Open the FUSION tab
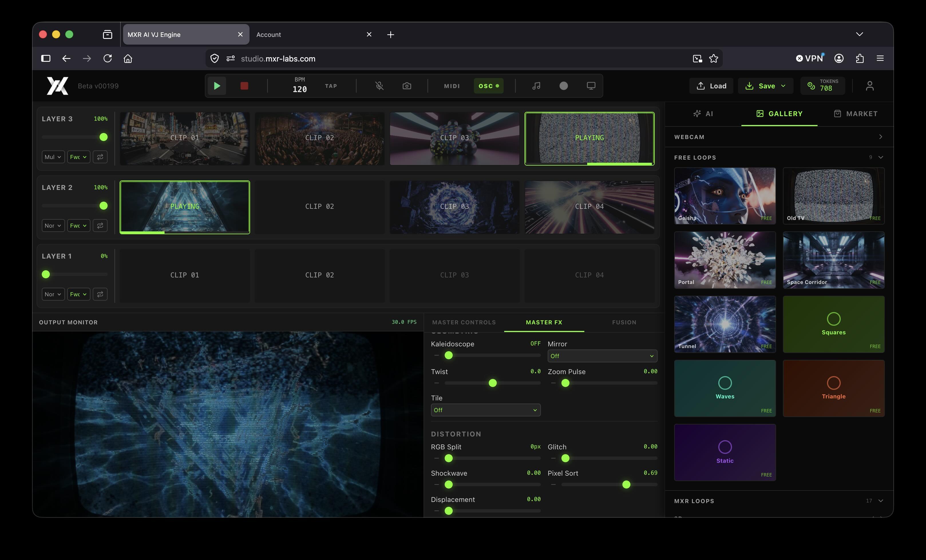This screenshot has height=560, width=926. [624, 322]
